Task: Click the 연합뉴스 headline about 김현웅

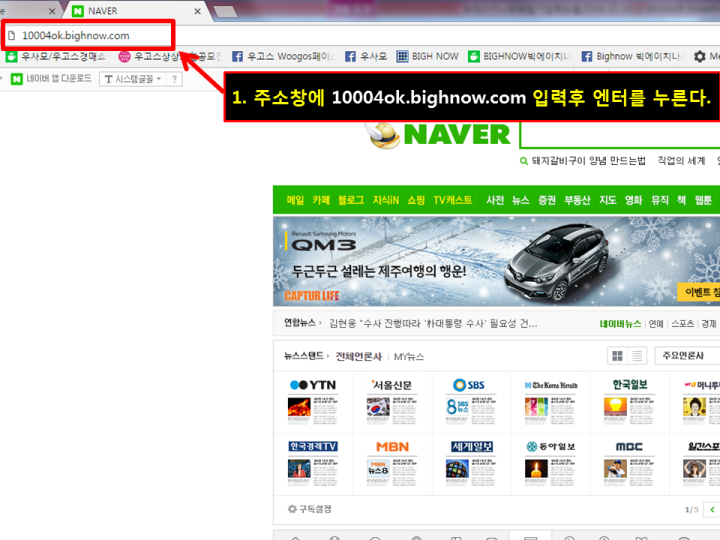Action: (433, 324)
